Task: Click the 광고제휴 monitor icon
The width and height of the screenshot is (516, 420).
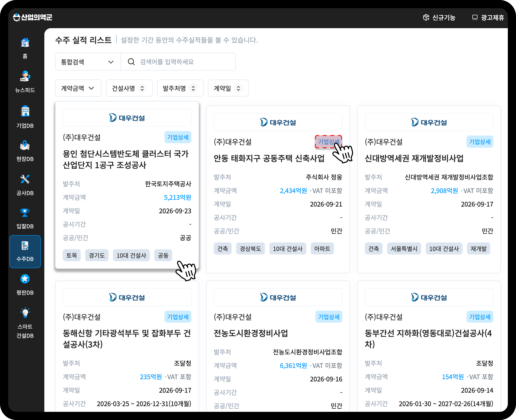Action: pyautogui.click(x=475, y=17)
